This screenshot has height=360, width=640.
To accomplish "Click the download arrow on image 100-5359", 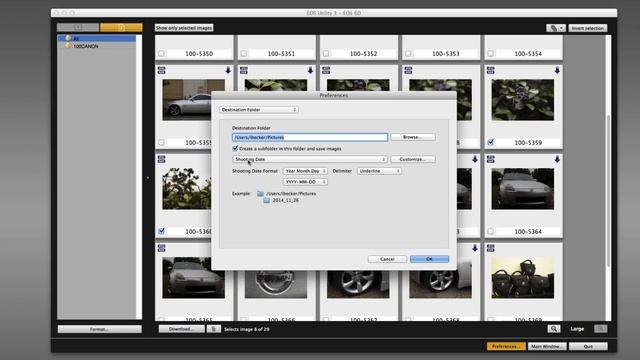I will pos(557,71).
